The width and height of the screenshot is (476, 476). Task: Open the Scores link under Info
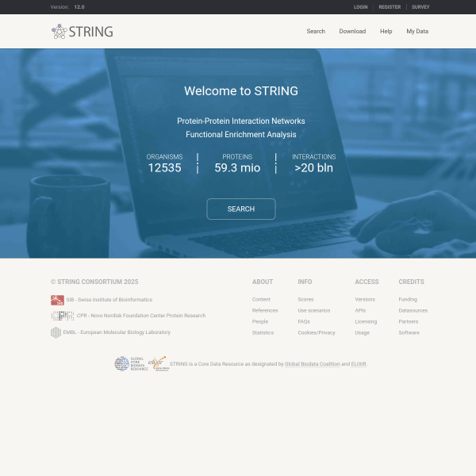[x=305, y=299]
